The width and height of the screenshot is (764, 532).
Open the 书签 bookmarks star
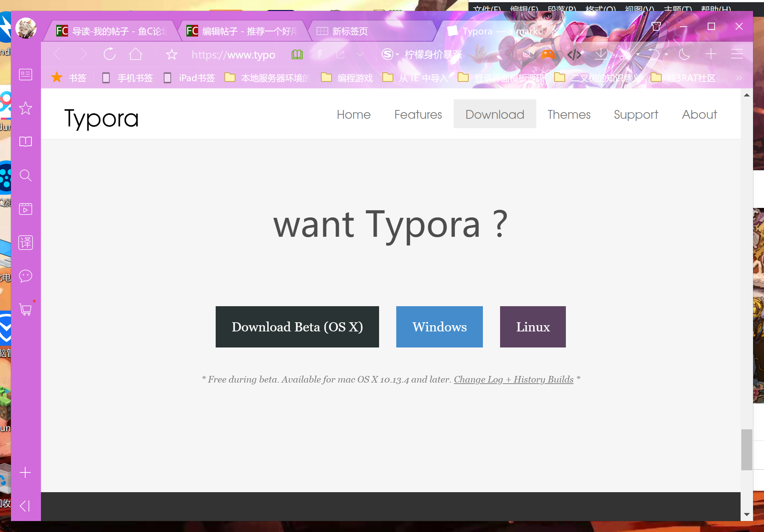click(69, 77)
